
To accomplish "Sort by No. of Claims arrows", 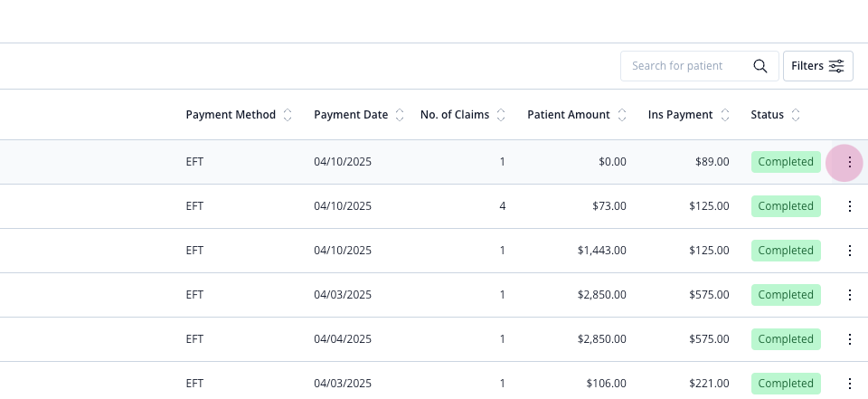I will (501, 115).
